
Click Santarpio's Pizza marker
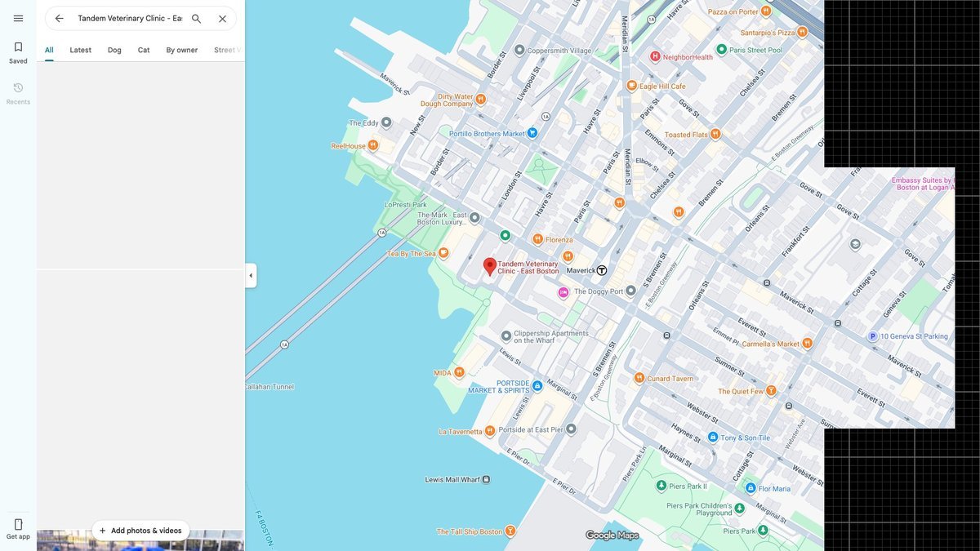tap(803, 33)
